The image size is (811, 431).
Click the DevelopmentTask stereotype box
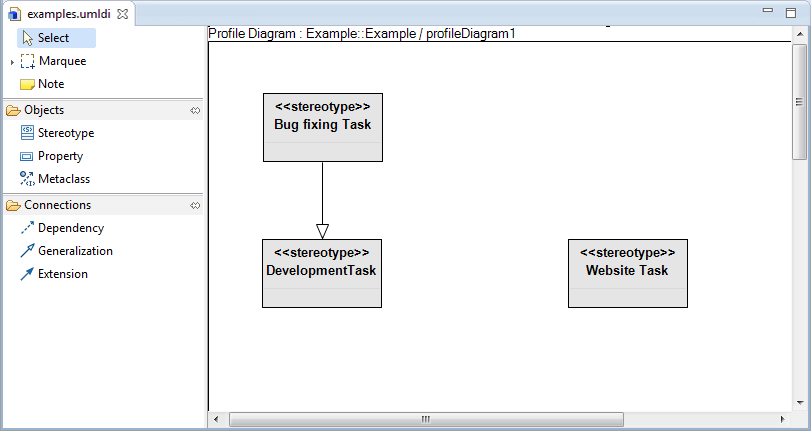(x=322, y=273)
